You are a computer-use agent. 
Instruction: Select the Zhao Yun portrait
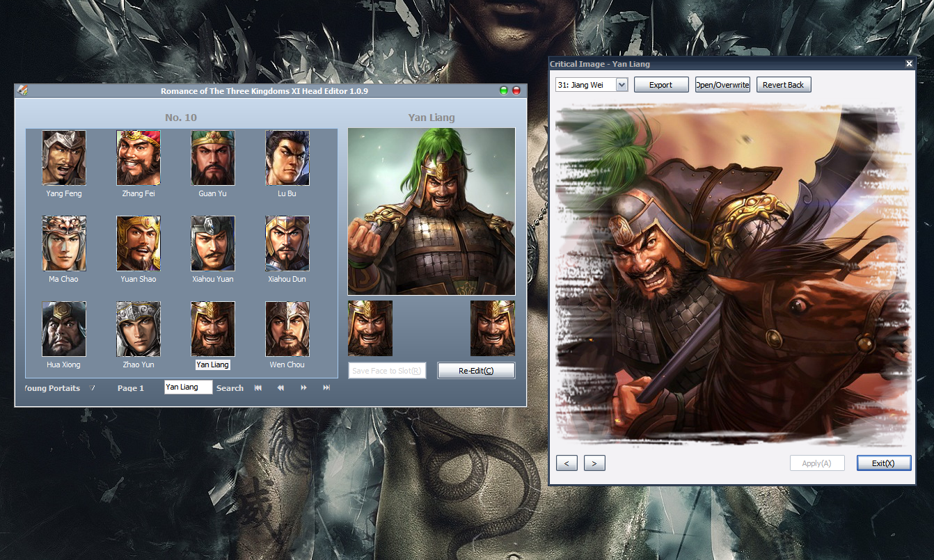pos(138,328)
